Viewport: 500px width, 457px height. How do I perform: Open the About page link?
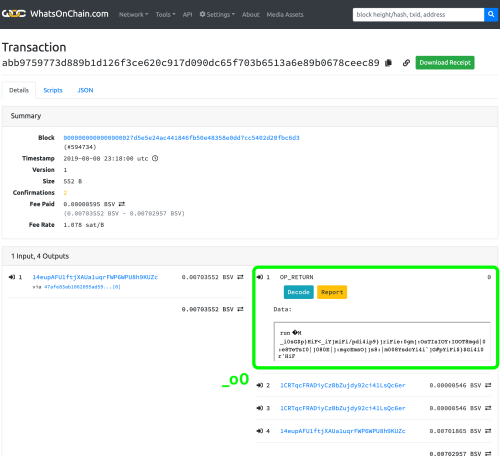[x=251, y=15]
